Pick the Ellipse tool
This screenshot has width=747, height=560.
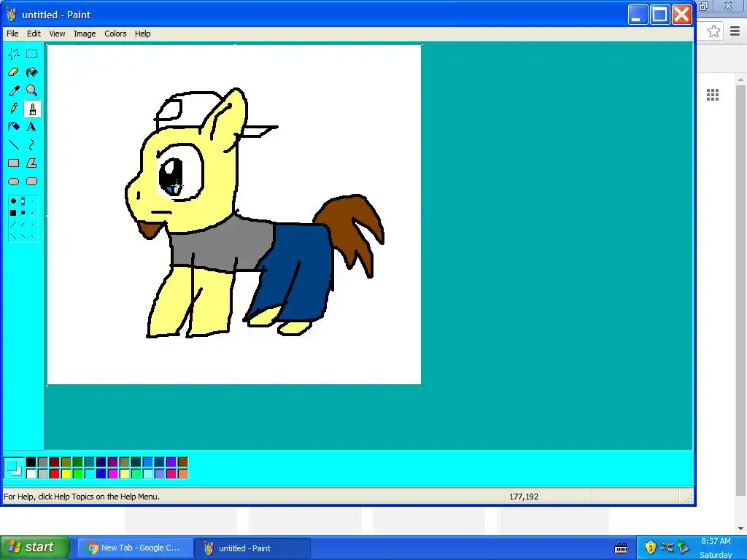coord(14,182)
